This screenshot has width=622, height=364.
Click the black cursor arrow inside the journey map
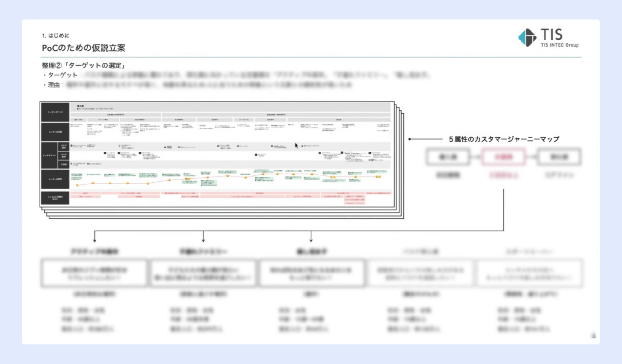tap(296, 145)
